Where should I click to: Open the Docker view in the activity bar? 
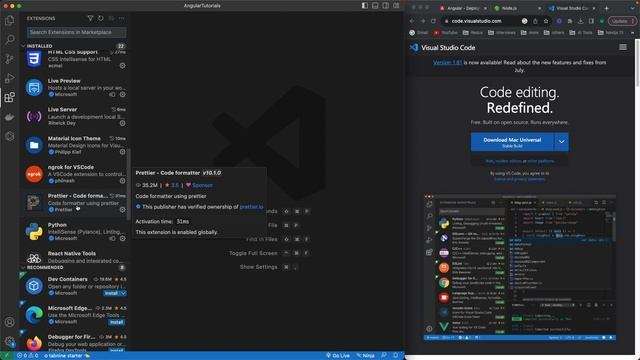[x=9, y=117]
